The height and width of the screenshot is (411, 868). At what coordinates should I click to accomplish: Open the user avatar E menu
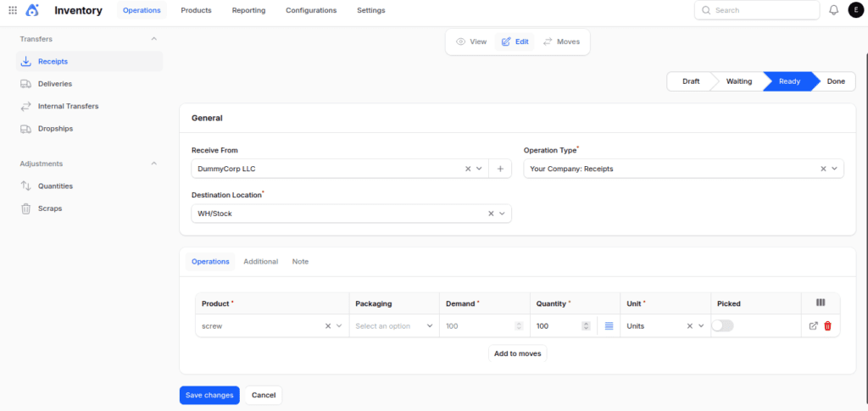click(855, 10)
